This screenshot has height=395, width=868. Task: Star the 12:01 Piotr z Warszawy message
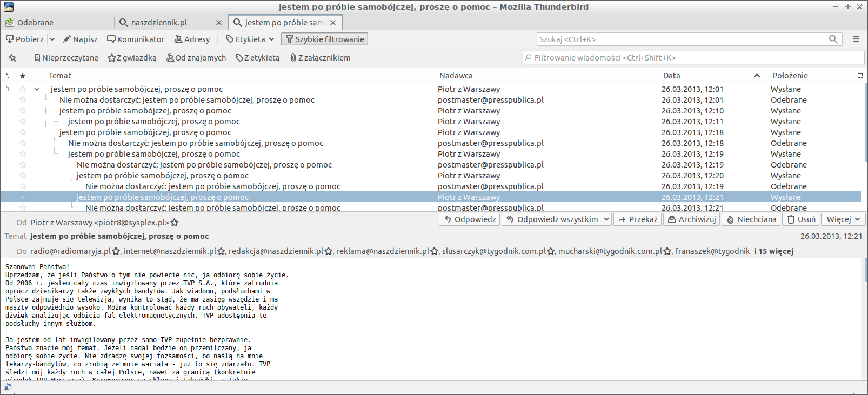click(23, 89)
